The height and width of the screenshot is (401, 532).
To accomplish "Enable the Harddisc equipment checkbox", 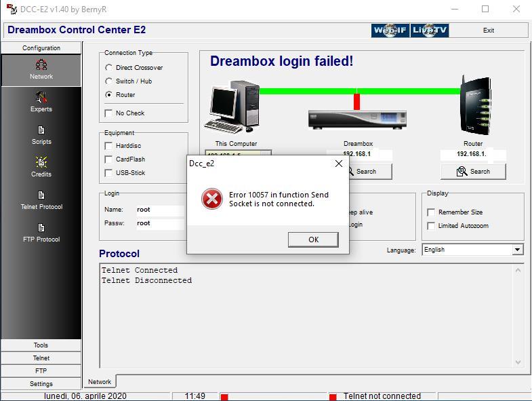I will 108,146.
